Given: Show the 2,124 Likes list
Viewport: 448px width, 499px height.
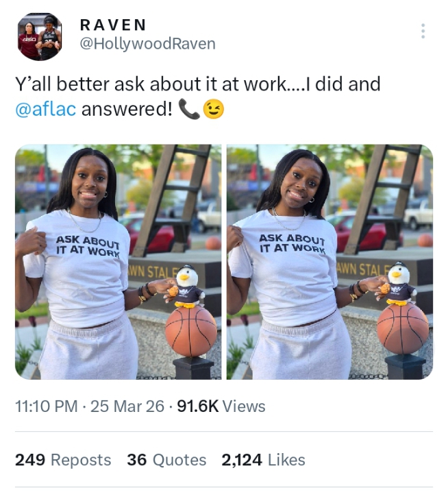Looking at the screenshot, I should click(263, 460).
